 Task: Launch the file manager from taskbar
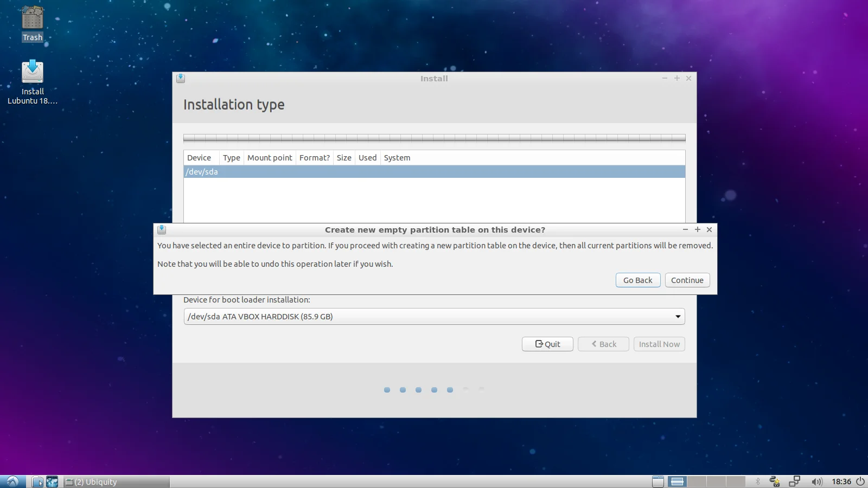click(37, 481)
